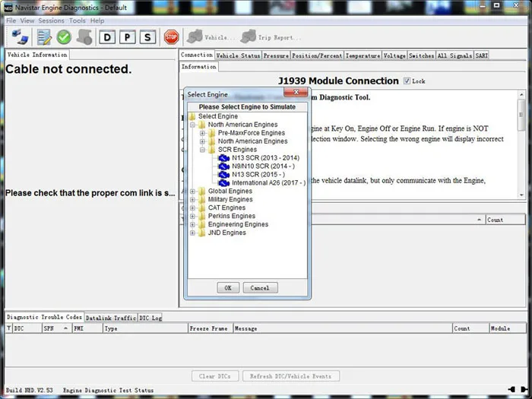
Task: Open the View menu
Action: [x=27, y=21]
